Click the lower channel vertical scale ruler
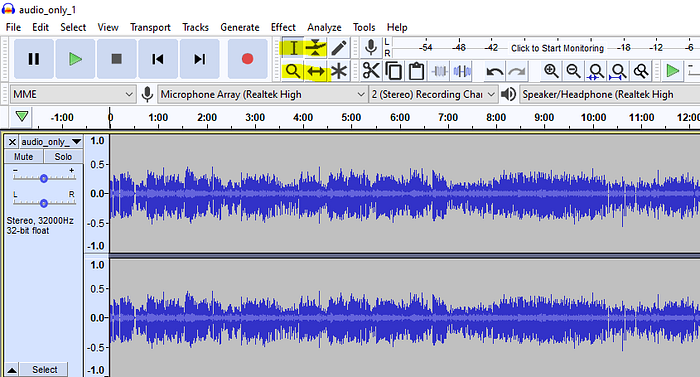Image resolution: width=700 pixels, height=377 pixels. (x=97, y=318)
